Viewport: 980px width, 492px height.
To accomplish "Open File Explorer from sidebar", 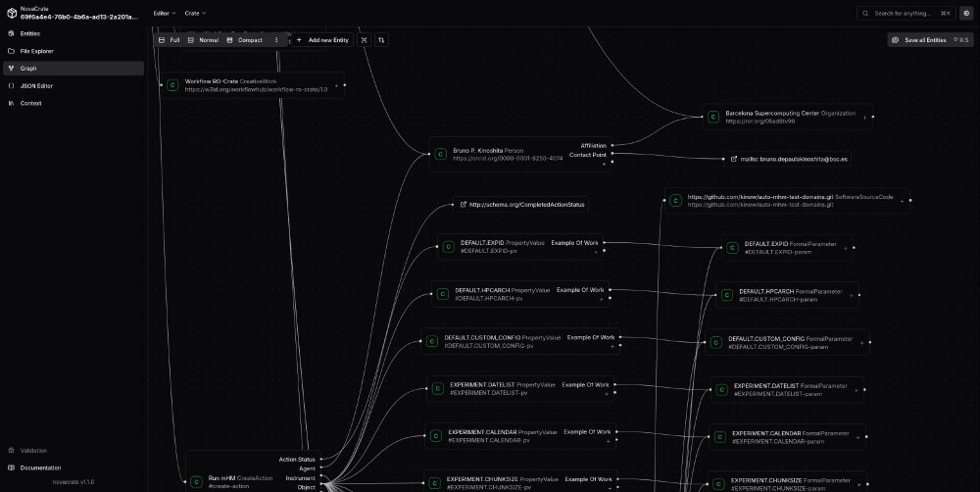I will pyautogui.click(x=73, y=51).
